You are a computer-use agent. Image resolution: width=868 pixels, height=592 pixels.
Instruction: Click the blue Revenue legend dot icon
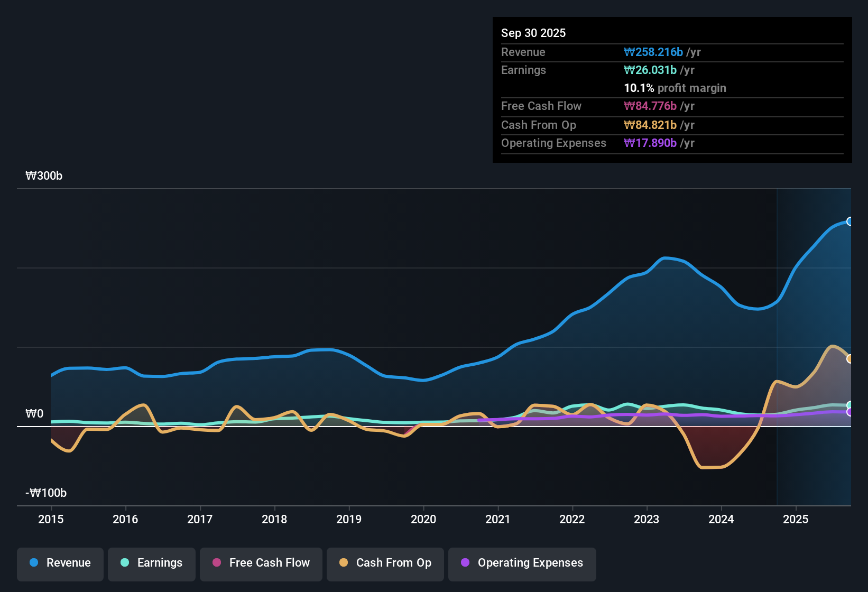pyautogui.click(x=33, y=563)
